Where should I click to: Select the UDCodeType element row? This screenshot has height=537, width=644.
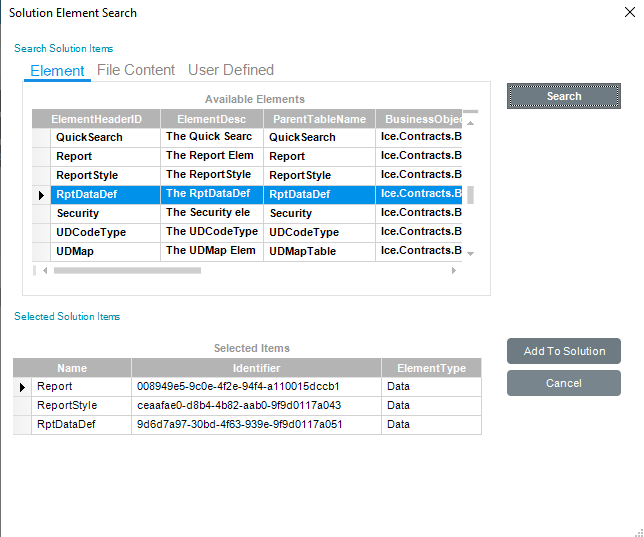point(247,233)
